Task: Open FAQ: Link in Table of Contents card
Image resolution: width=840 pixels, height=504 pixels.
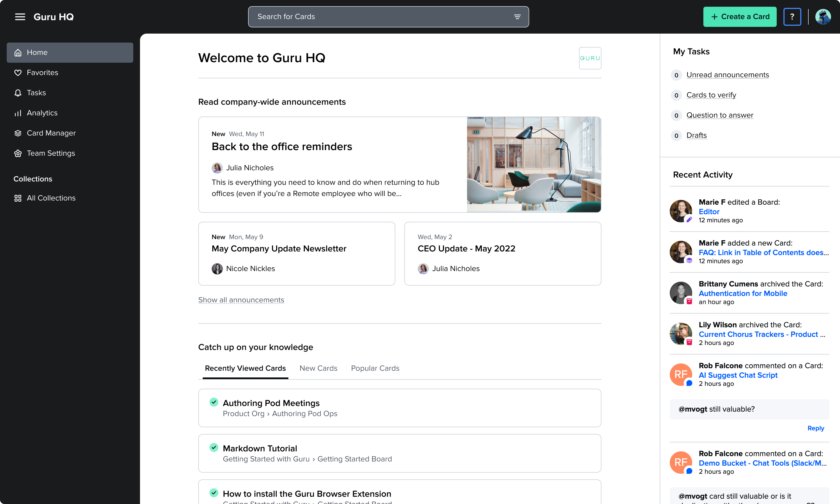Action: click(x=764, y=253)
